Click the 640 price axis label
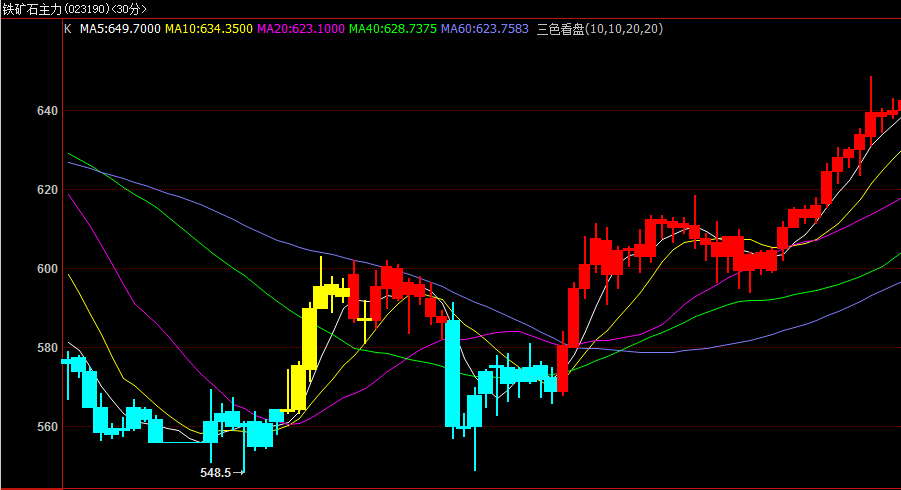The width and height of the screenshot is (901, 490). (x=47, y=111)
